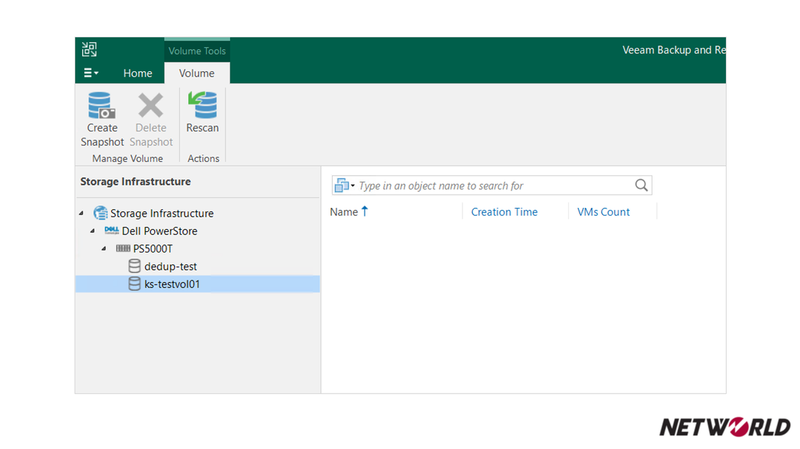Click the Storage Infrastructure globe icon

point(101,213)
